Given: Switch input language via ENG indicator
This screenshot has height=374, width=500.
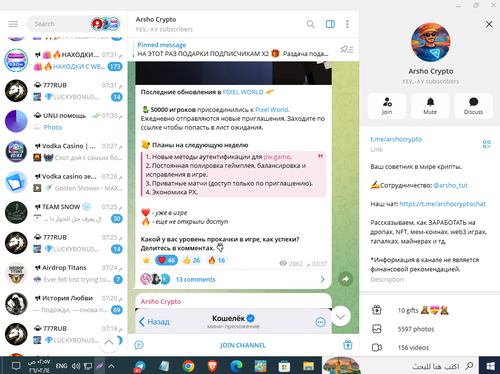Looking at the screenshot, I should click(x=61, y=366).
